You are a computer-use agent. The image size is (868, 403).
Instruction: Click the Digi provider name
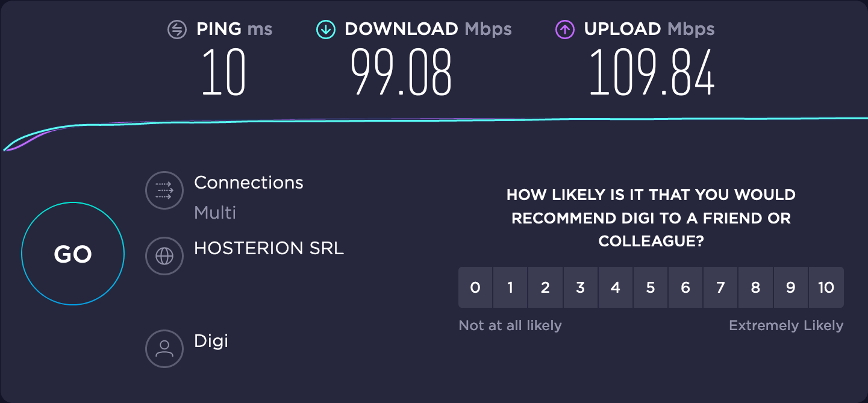pyautogui.click(x=211, y=342)
